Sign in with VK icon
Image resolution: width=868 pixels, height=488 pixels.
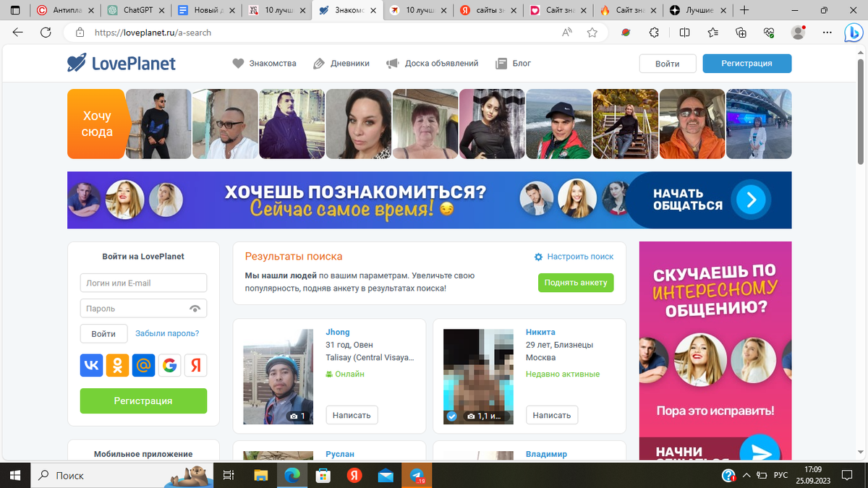(x=91, y=366)
